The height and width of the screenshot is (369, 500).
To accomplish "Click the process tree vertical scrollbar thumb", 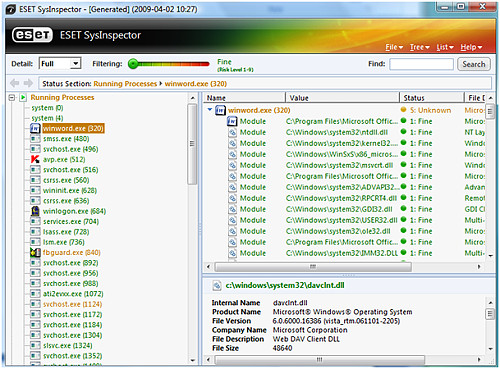I will coord(192,144).
